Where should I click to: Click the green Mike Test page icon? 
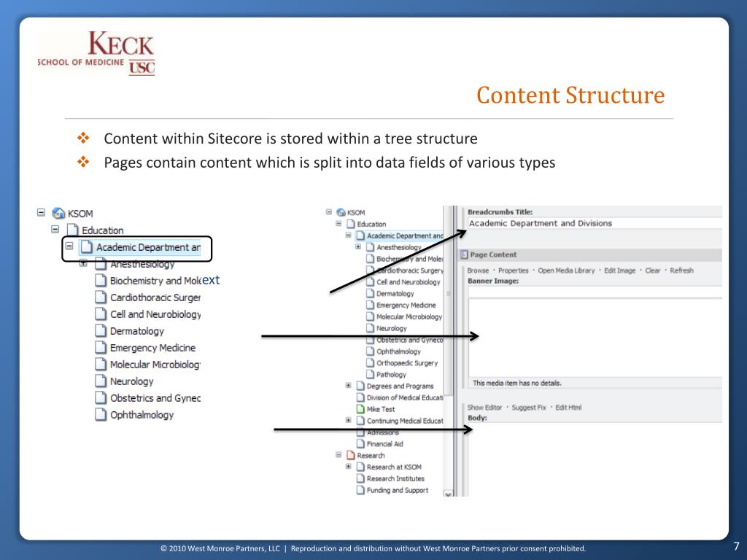(360, 408)
